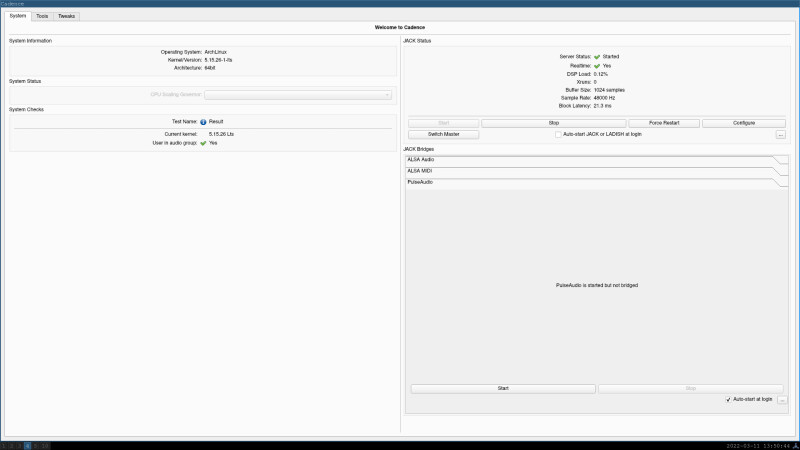The width and height of the screenshot is (800, 450).
Task: Enable Auto-start JACK or LADISH at login
Action: point(558,135)
